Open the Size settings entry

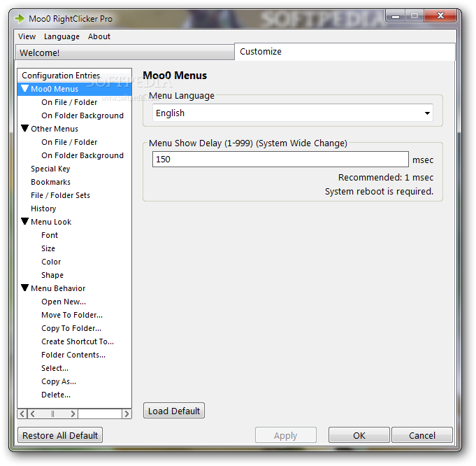[x=48, y=248]
